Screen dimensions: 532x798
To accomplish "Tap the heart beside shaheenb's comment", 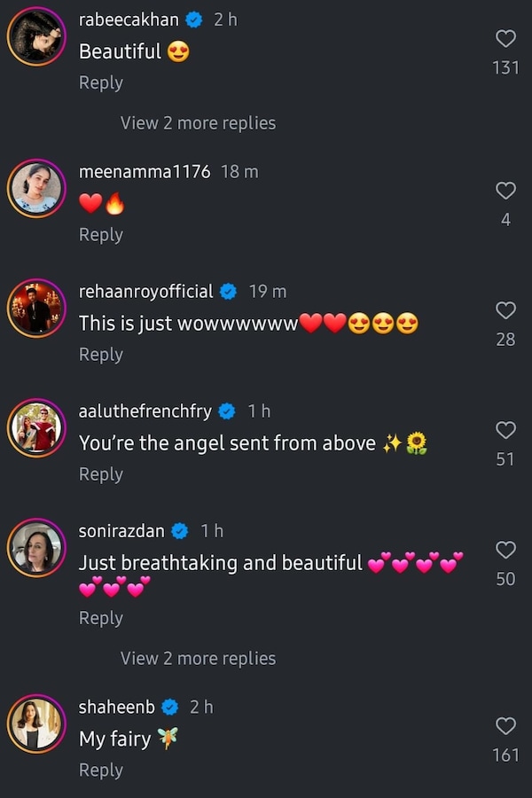I will point(505,726).
